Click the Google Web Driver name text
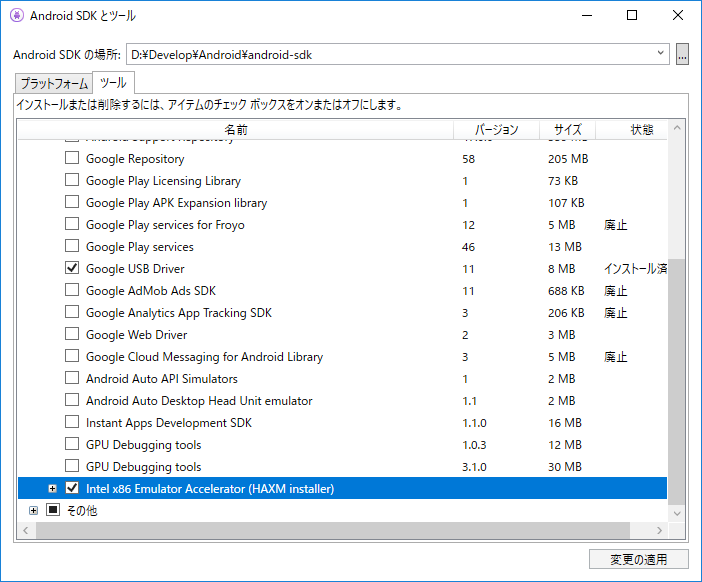This screenshot has height=582, width=702. [x=136, y=335]
